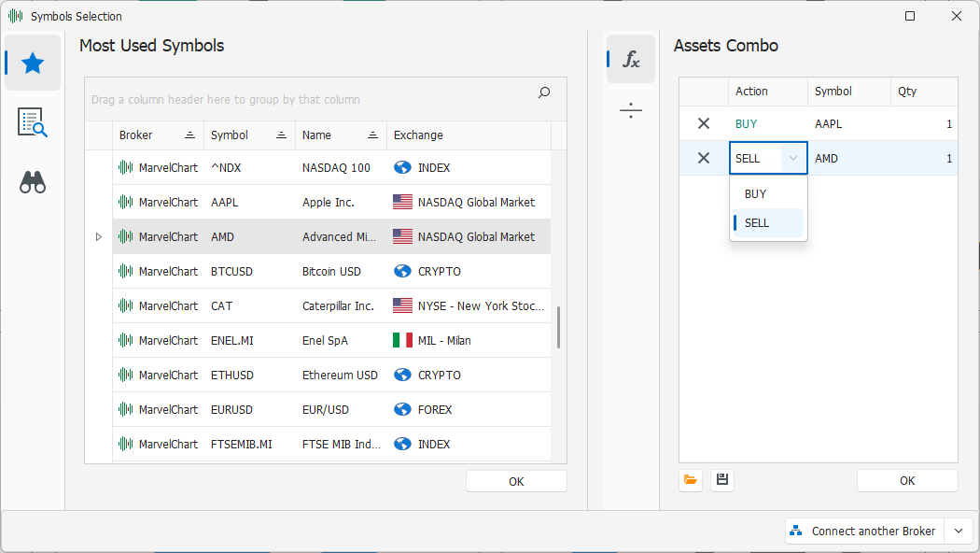Click OK under Assets Combo

(x=907, y=480)
